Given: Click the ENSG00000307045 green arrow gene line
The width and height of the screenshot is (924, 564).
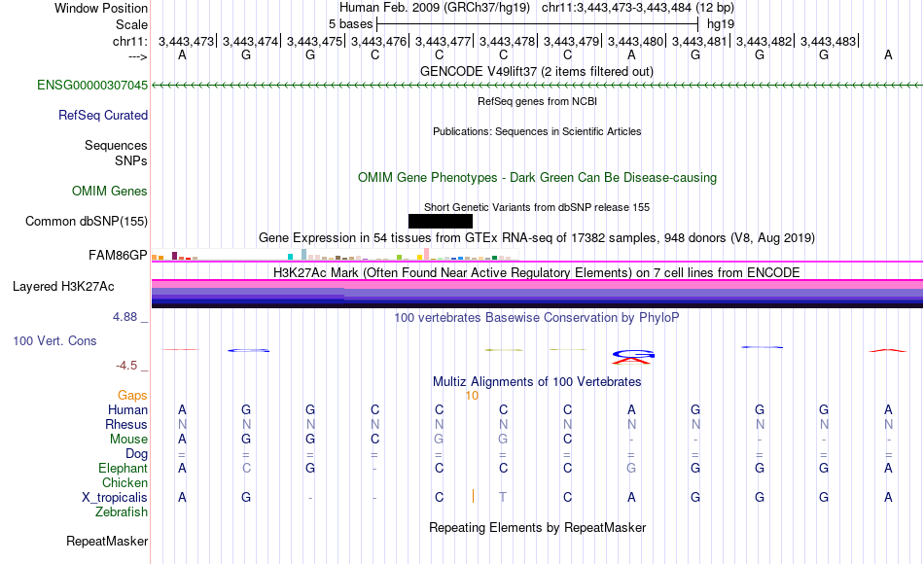Looking at the screenshot, I should click(x=537, y=86).
